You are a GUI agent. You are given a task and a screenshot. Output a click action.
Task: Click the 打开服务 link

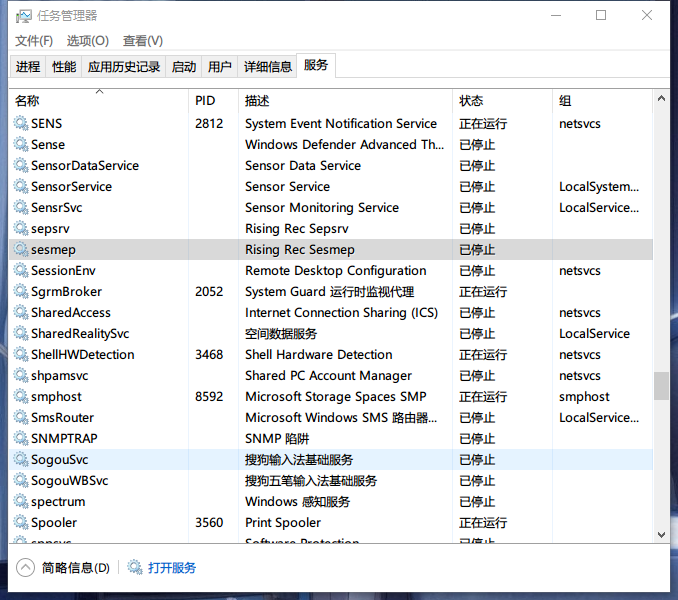[x=172, y=568]
